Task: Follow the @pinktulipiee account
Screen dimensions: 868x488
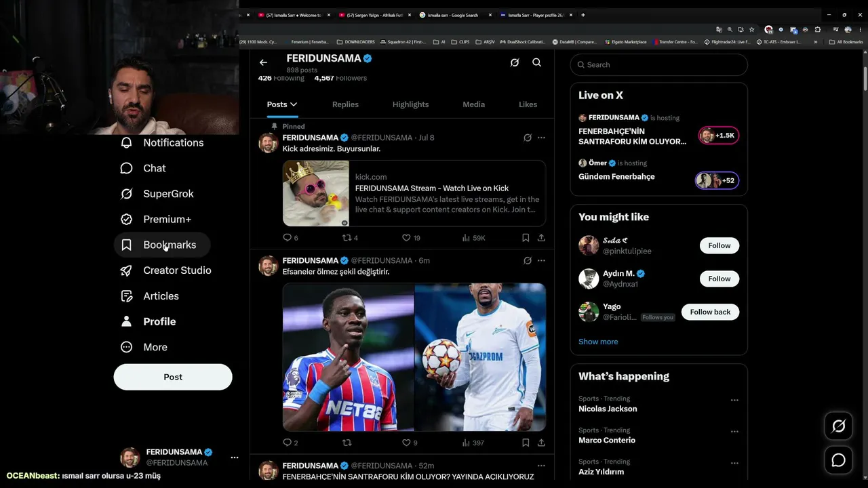Action: (x=719, y=245)
